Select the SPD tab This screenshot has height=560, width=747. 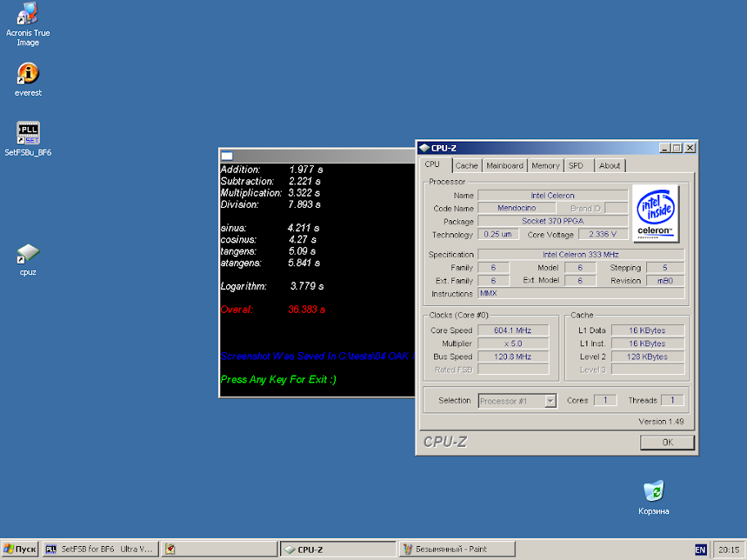coord(578,165)
